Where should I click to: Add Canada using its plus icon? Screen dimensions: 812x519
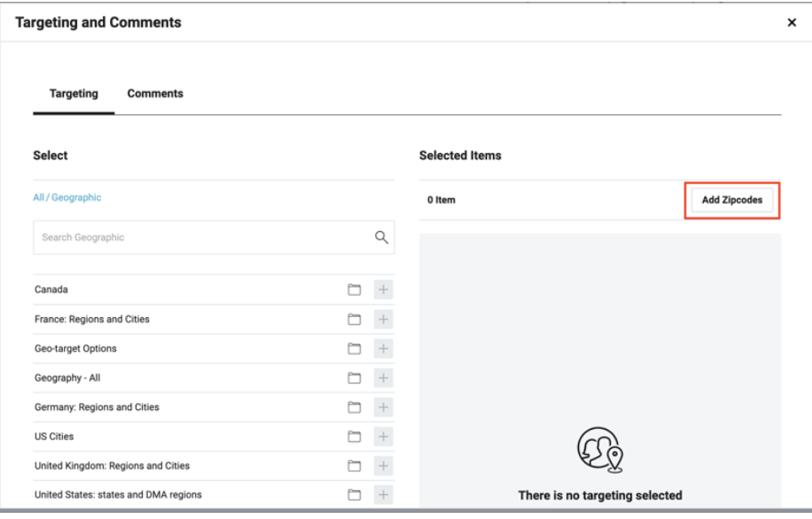coord(384,290)
